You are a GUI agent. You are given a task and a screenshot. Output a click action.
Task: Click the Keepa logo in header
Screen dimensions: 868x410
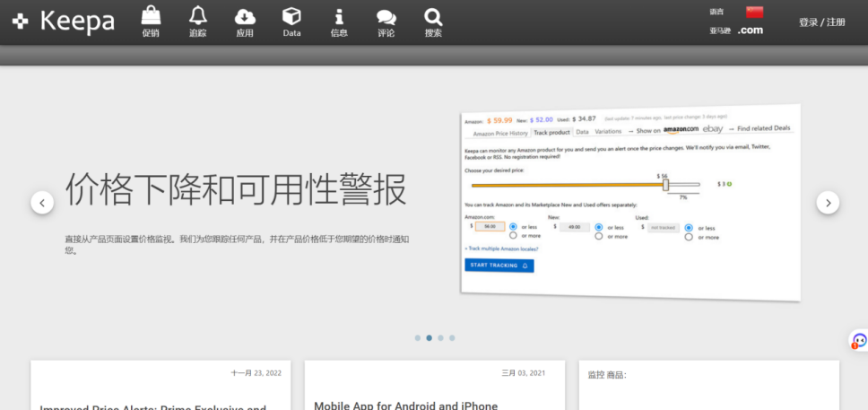(63, 21)
